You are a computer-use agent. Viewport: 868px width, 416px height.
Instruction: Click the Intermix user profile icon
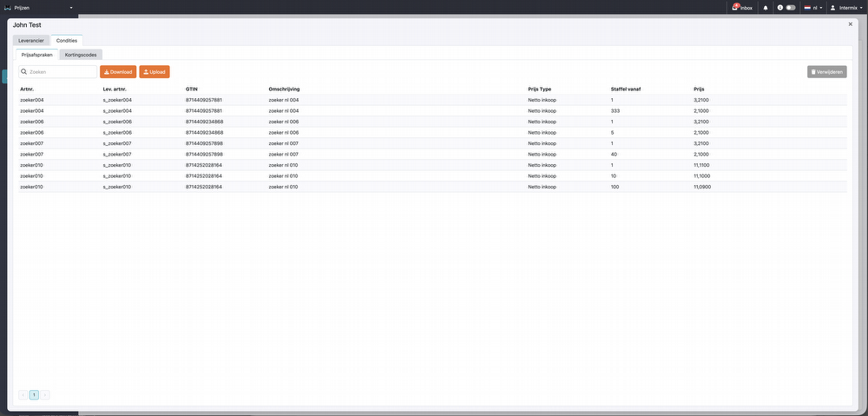point(832,7)
